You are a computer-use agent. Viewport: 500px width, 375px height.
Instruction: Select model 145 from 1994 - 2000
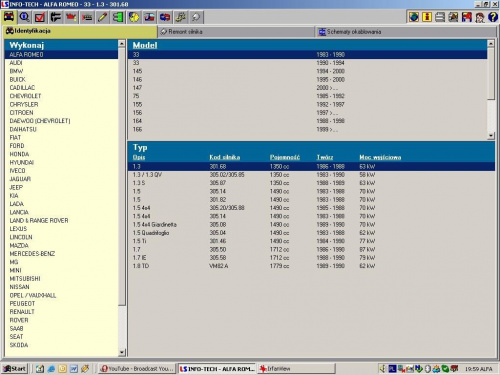coord(307,71)
